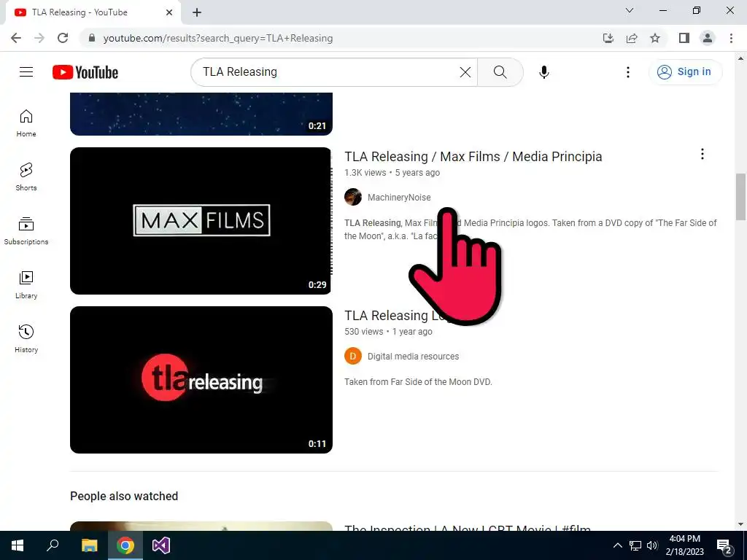
Task: Click the browser forward arrow
Action: click(39, 38)
